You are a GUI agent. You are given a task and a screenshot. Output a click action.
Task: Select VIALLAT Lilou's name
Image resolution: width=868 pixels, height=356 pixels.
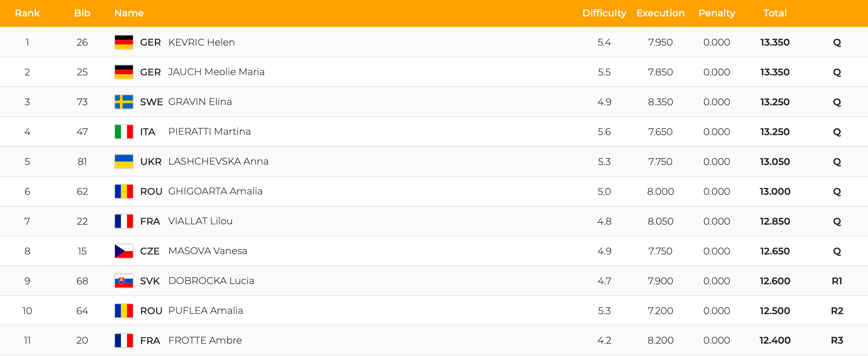[200, 221]
